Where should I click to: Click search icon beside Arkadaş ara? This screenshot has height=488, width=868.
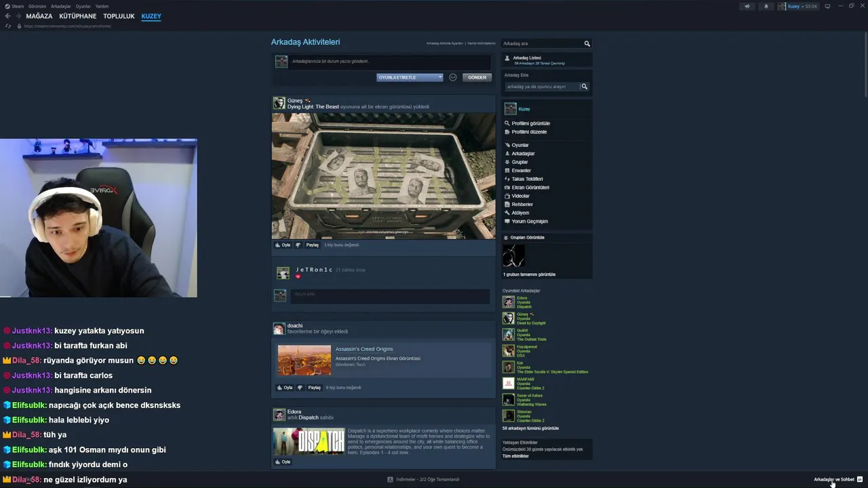point(587,43)
